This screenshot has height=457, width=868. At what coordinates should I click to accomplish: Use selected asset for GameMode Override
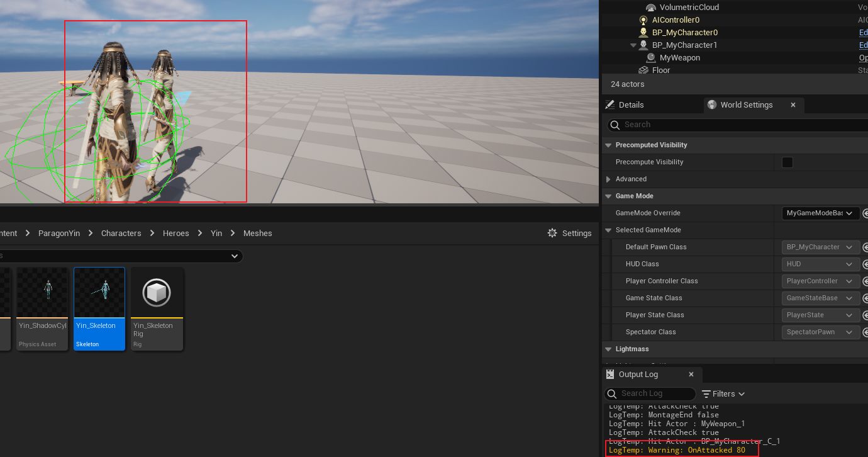tap(865, 213)
